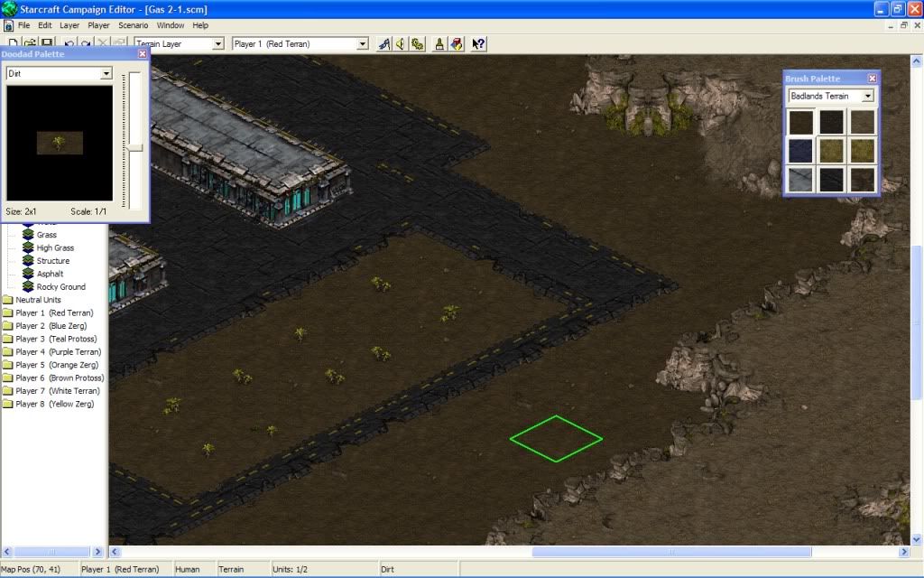Undo the last edit via toolbar arrow
The height and width of the screenshot is (578, 924).
click(69, 43)
